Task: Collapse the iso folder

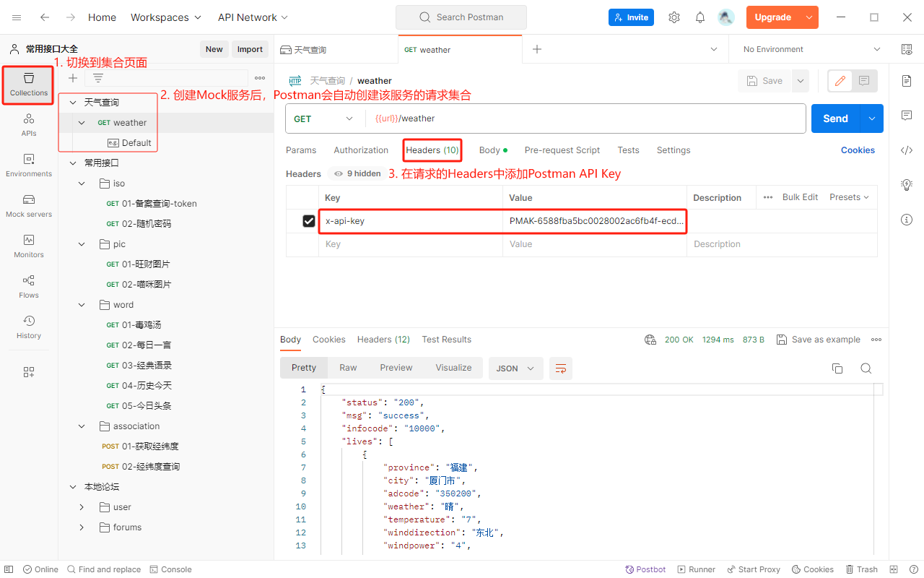Action: click(x=82, y=184)
